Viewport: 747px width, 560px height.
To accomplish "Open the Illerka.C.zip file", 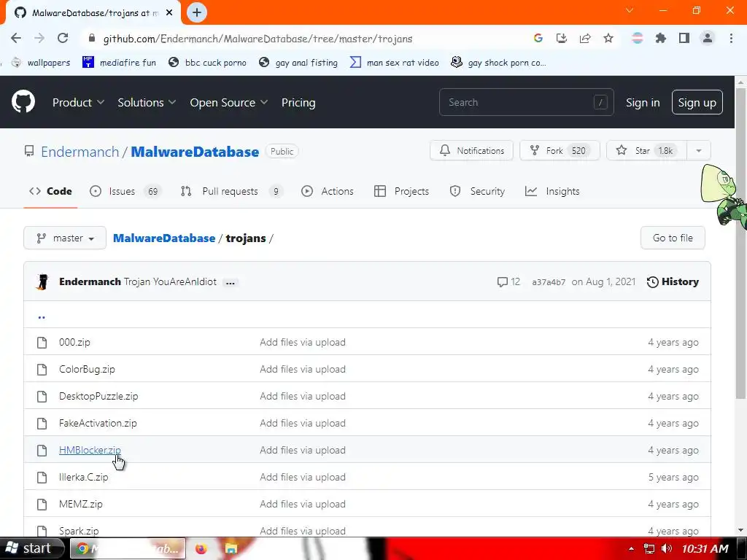I will [x=83, y=477].
